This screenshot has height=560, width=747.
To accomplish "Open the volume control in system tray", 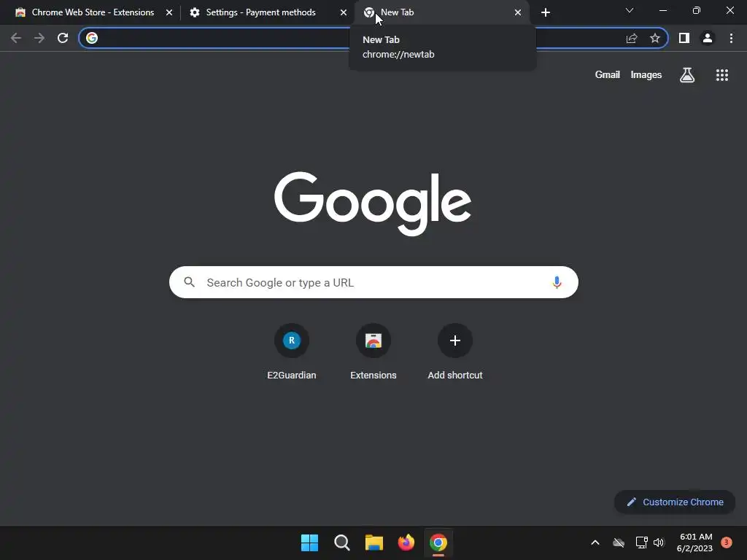I will [x=659, y=542].
